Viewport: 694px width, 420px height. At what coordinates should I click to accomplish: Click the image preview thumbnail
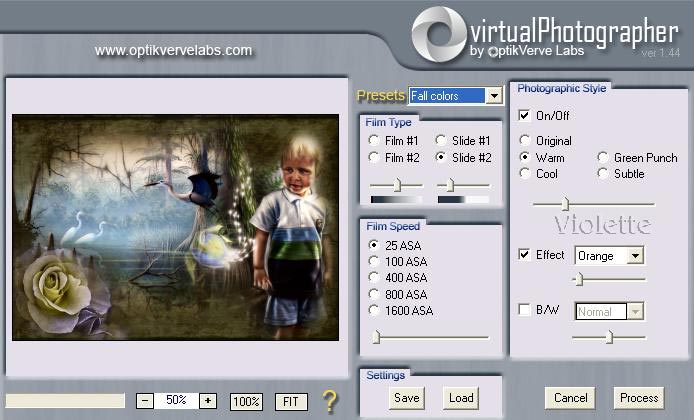click(178, 227)
